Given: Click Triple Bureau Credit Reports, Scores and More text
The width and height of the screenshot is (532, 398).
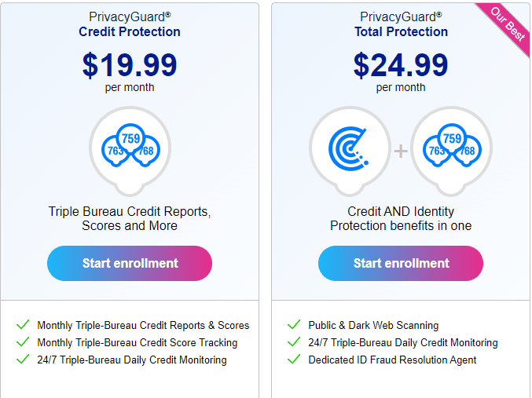Looking at the screenshot, I should point(130,219).
